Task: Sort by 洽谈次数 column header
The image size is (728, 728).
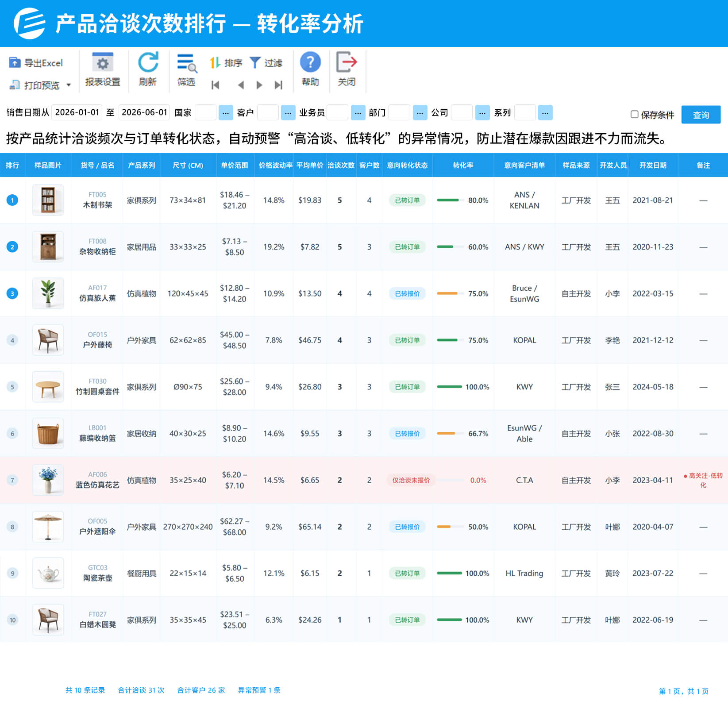Action: (341, 165)
